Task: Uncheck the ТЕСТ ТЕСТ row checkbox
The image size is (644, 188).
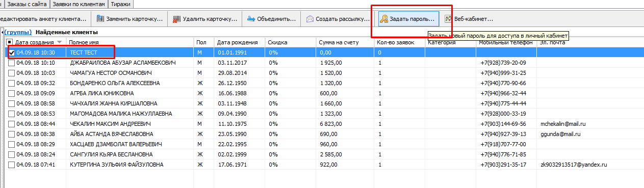Action: (12, 52)
